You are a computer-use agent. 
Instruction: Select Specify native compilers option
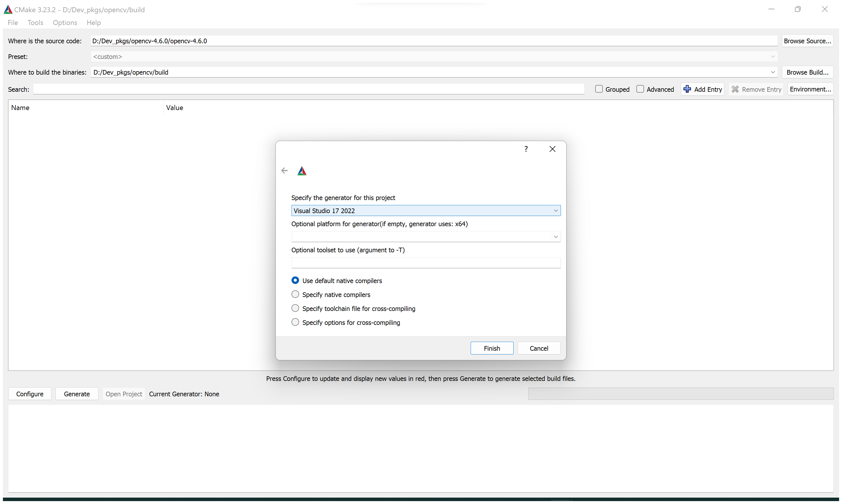[x=295, y=295]
